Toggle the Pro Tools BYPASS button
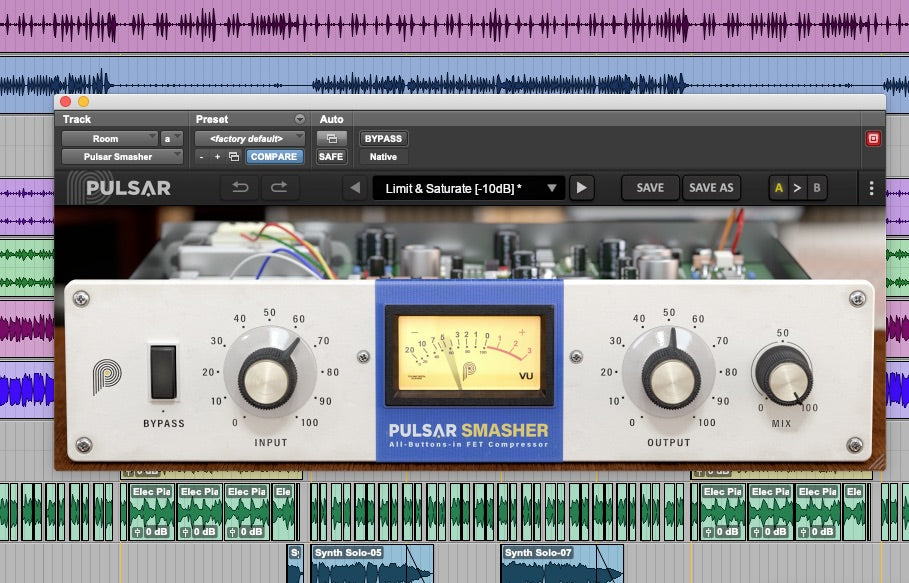This screenshot has width=909, height=583. 383,139
